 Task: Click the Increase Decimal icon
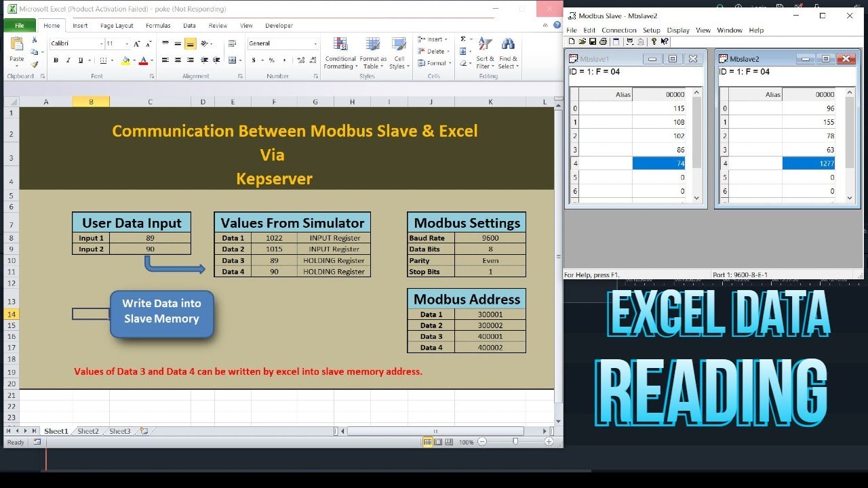(x=301, y=60)
